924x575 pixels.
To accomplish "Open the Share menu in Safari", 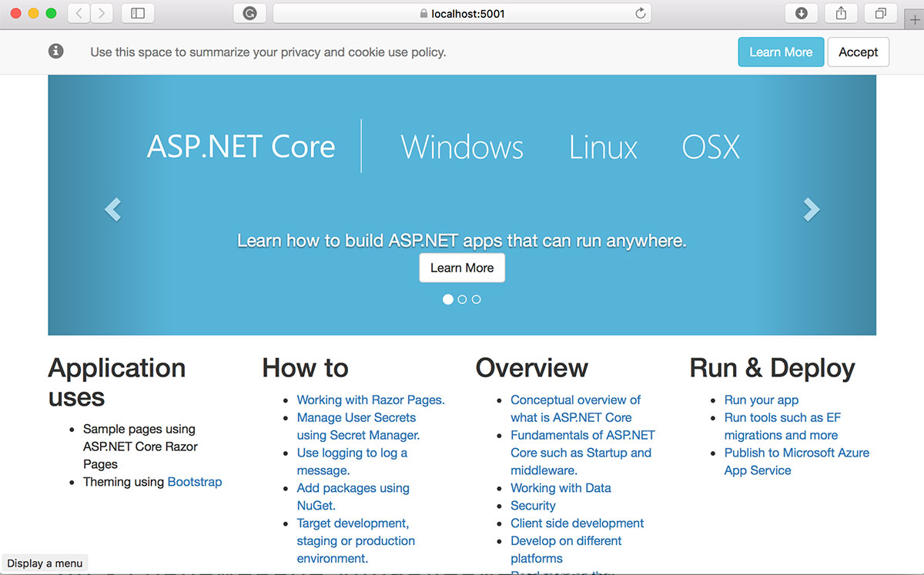I will coord(842,13).
